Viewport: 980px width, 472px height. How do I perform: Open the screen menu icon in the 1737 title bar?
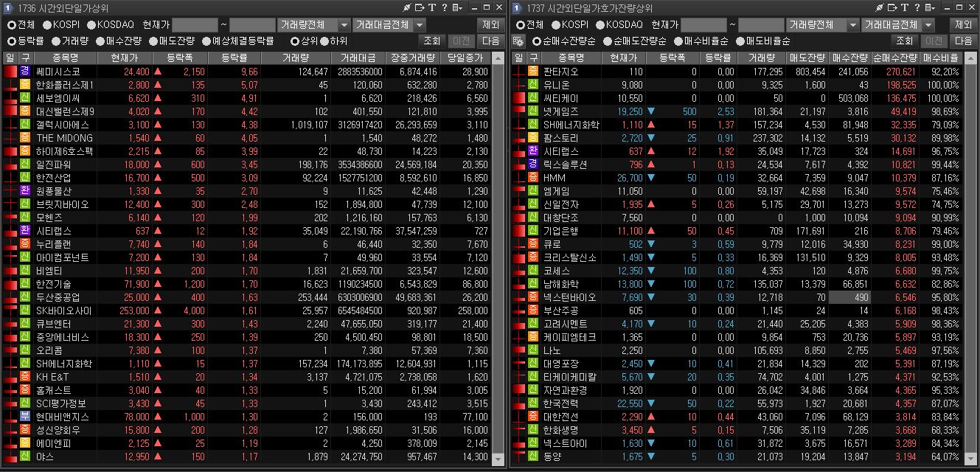pyautogui.click(x=930, y=7)
